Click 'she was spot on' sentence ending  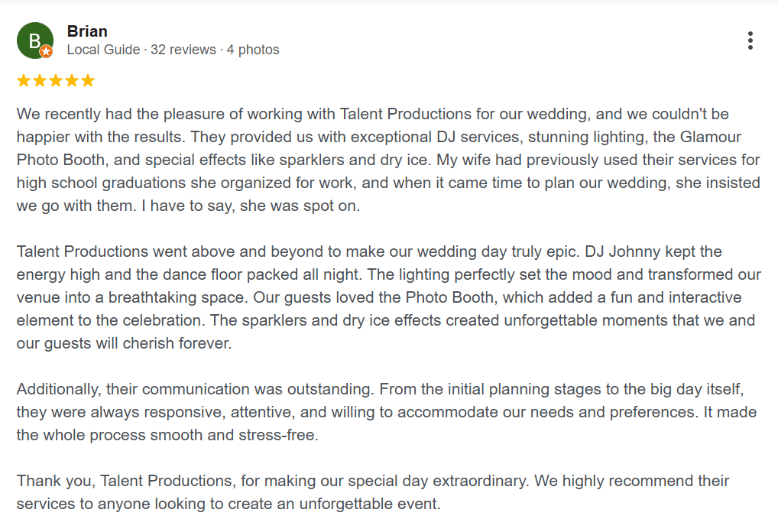tap(300, 206)
